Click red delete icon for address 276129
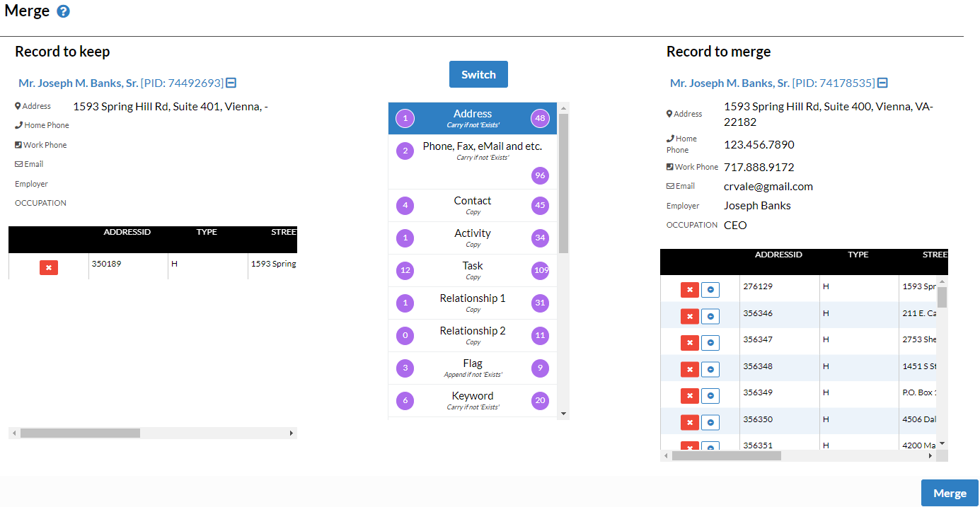 (689, 290)
